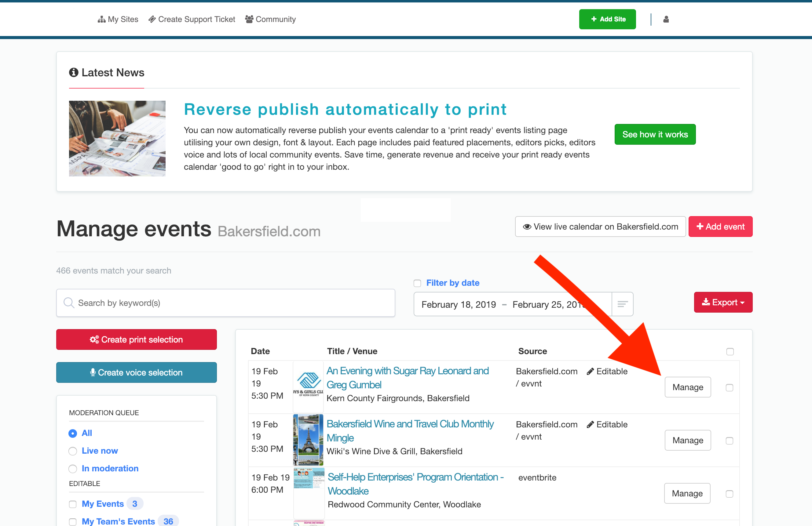Image resolution: width=812 pixels, height=526 pixels.
Task: Select the In moderation radio button
Action: tap(73, 469)
